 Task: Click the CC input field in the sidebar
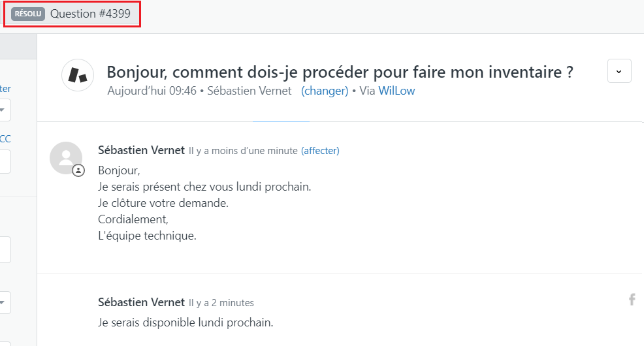coord(4,162)
